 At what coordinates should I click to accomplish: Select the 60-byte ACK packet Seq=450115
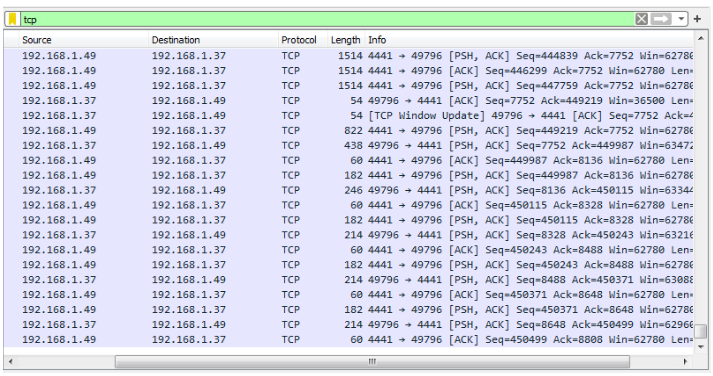(x=349, y=206)
